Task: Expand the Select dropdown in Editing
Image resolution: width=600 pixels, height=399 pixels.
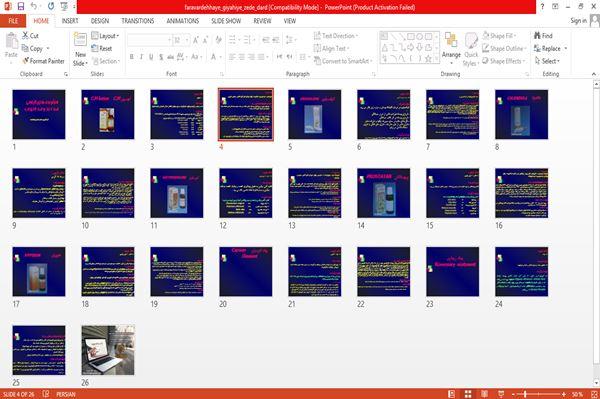Action: click(548, 61)
